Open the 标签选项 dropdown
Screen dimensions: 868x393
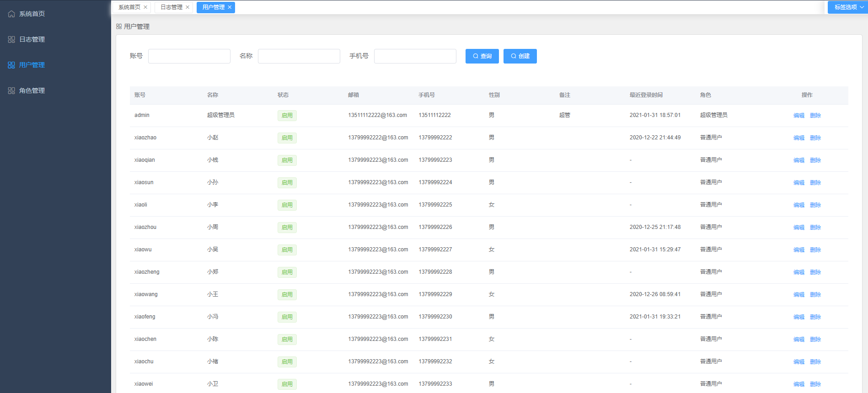(847, 7)
